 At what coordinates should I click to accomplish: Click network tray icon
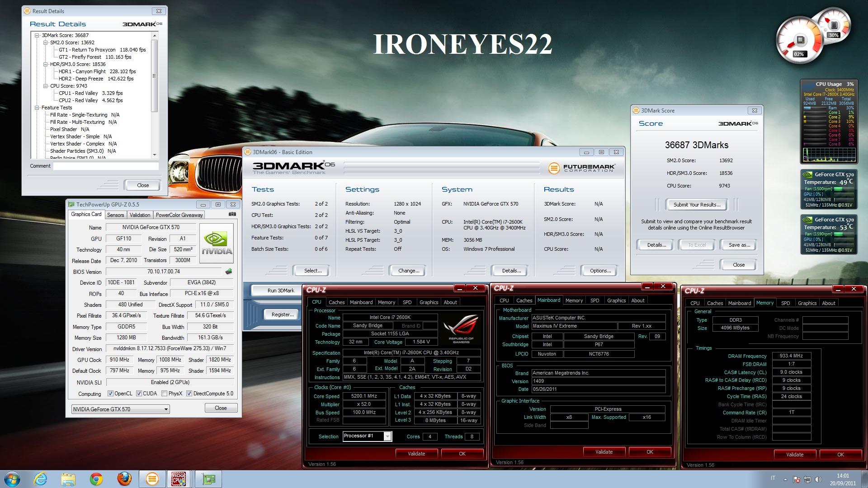tap(807, 479)
